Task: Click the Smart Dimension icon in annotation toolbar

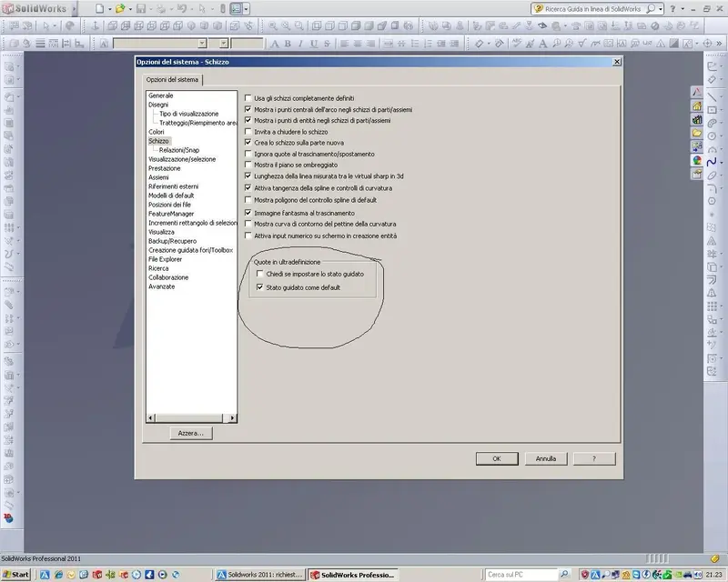Action: (x=479, y=44)
